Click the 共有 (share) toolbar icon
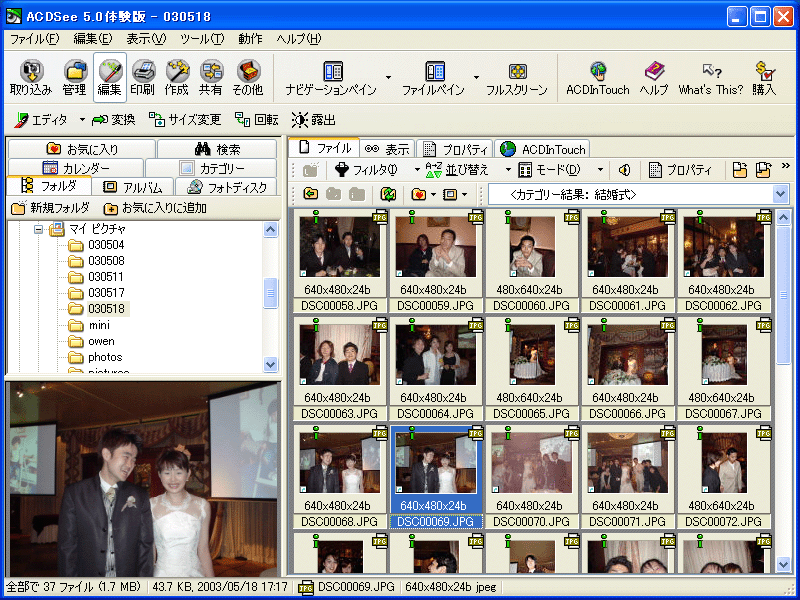 coord(211,78)
